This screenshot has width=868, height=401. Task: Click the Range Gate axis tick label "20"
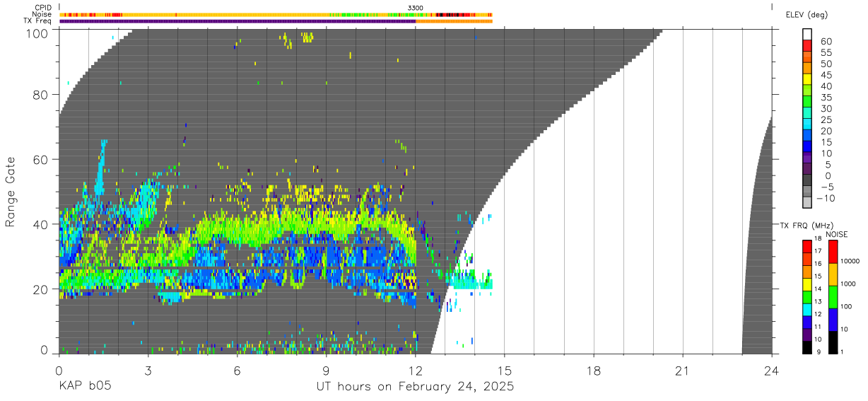pos(40,289)
